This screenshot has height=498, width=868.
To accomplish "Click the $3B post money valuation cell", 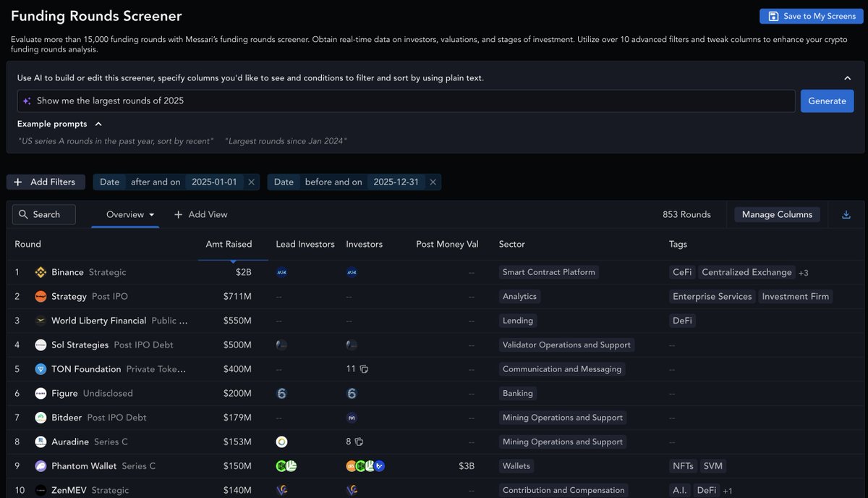I will click(466, 466).
